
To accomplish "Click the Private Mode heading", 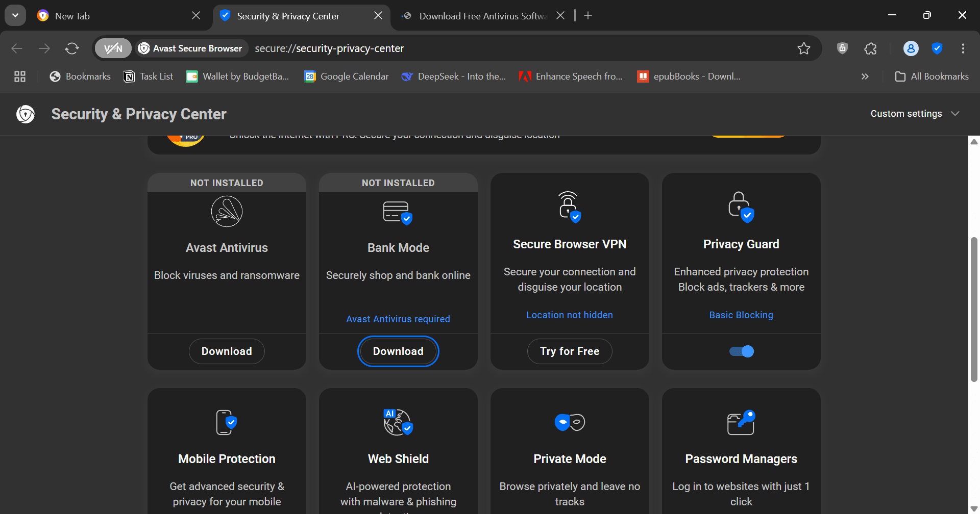I will [570, 459].
